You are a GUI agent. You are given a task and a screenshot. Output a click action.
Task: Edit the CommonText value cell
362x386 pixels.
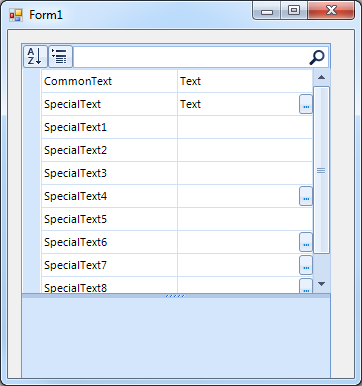(x=245, y=81)
